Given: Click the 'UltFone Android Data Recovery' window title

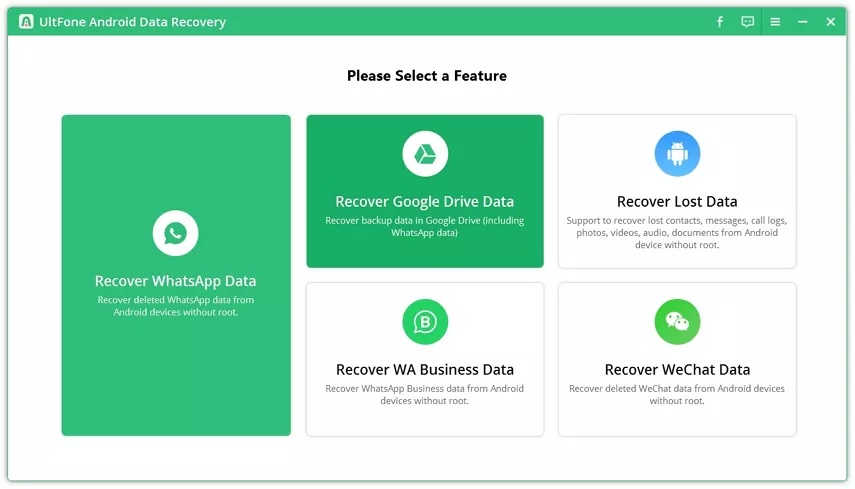Looking at the screenshot, I should pyautogui.click(x=133, y=22).
